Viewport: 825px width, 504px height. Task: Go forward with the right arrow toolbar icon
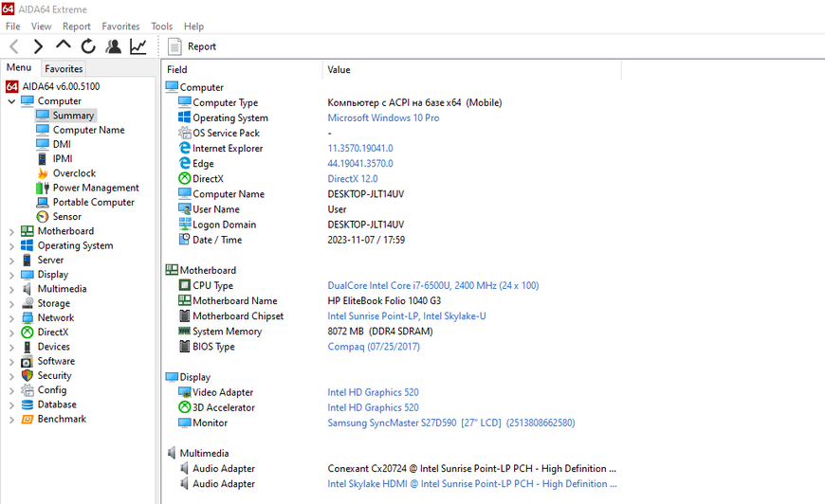click(38, 46)
